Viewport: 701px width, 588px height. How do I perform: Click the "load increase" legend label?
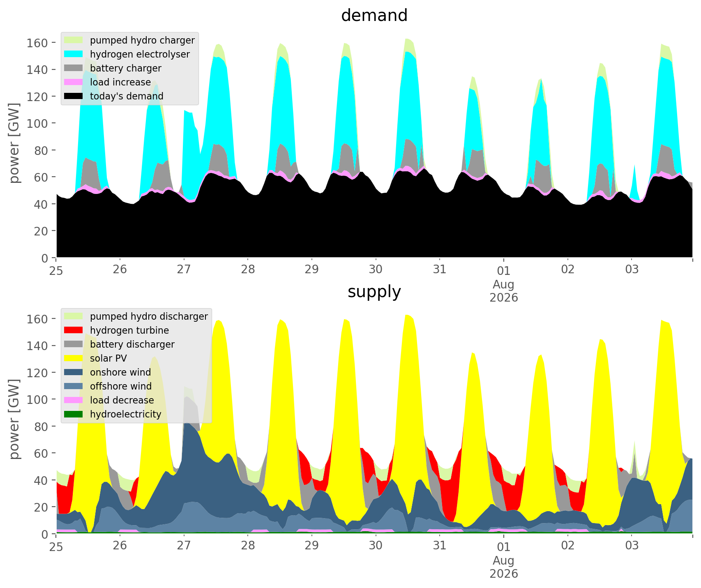pos(120,83)
